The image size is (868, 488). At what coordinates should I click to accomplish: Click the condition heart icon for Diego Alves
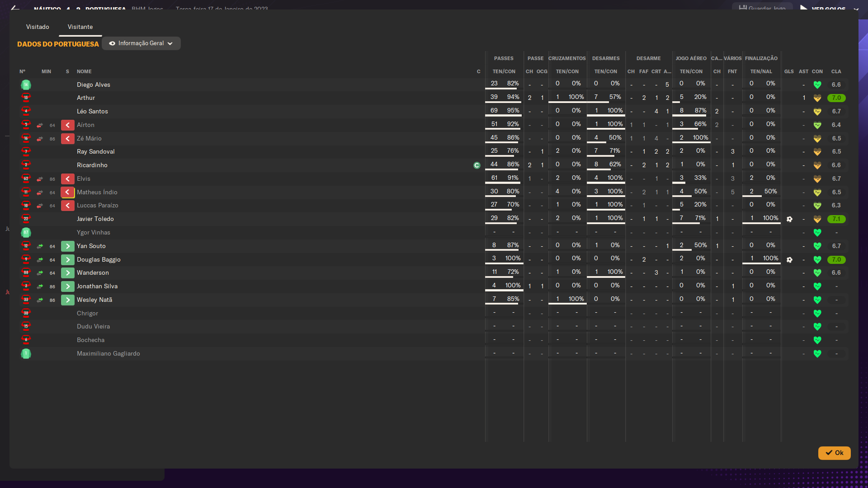coord(817,84)
